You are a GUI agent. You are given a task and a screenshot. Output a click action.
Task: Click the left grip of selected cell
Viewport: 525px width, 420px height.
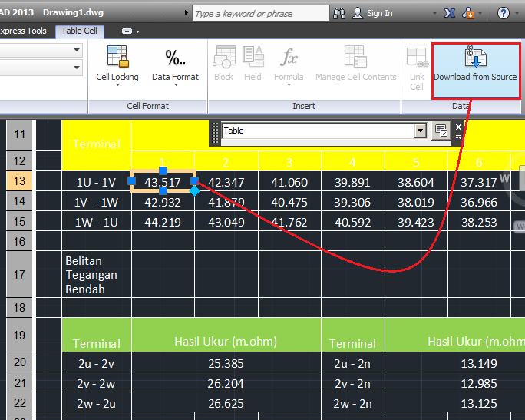(132, 181)
